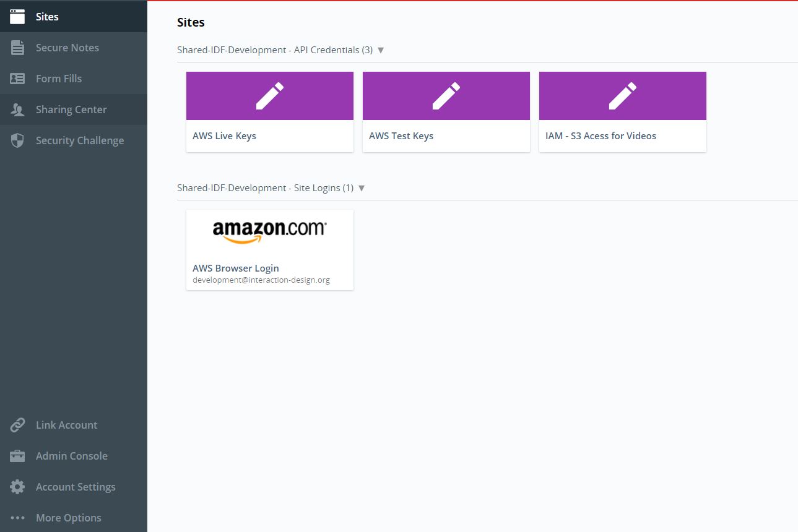Open the Sharing Center
The width and height of the screenshot is (798, 532).
(74, 109)
